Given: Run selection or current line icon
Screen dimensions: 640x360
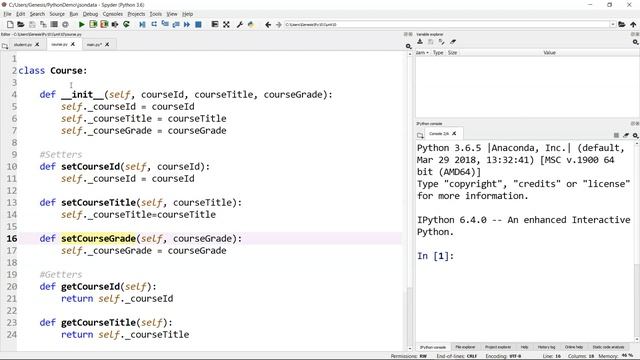Looking at the screenshot, I should pos(115,24).
